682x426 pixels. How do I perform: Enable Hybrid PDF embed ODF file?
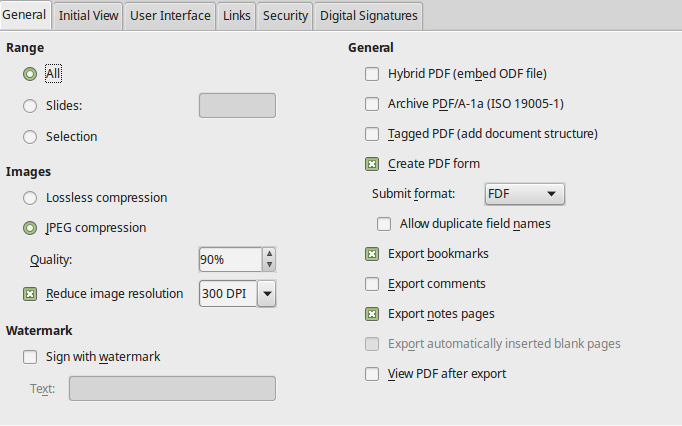coord(372,74)
